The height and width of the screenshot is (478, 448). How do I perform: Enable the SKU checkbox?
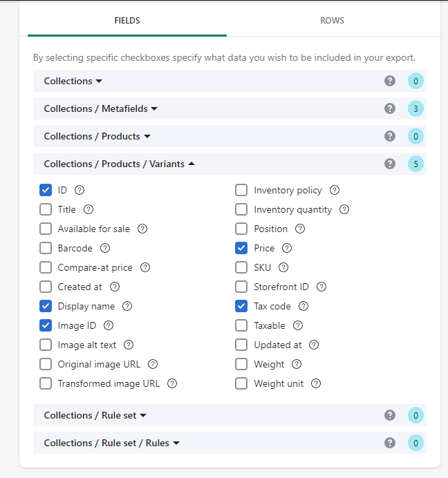241,267
